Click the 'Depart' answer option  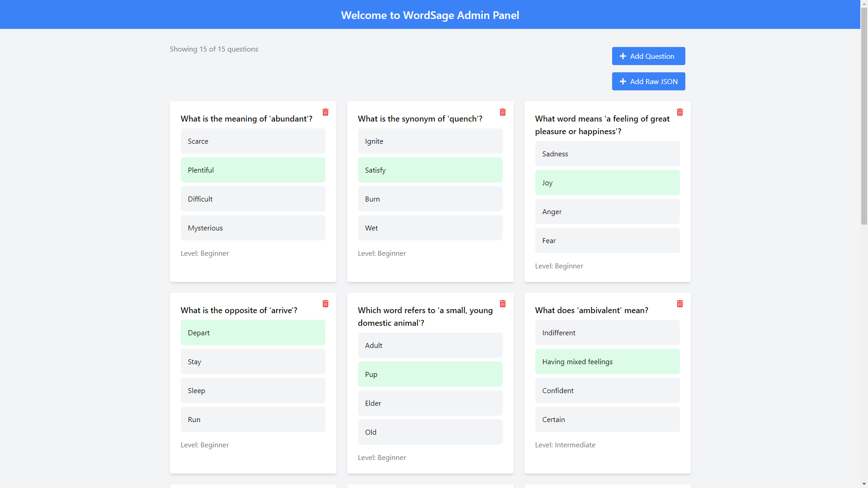[253, 333]
